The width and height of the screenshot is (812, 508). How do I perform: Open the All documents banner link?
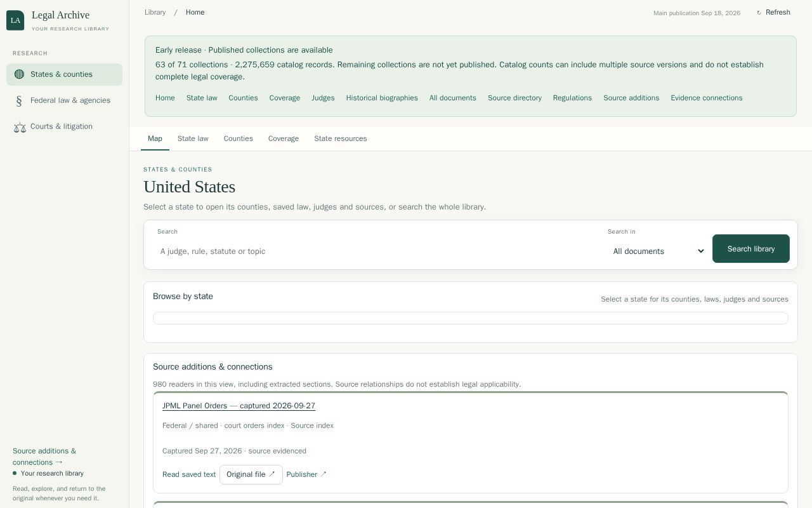tap(453, 98)
